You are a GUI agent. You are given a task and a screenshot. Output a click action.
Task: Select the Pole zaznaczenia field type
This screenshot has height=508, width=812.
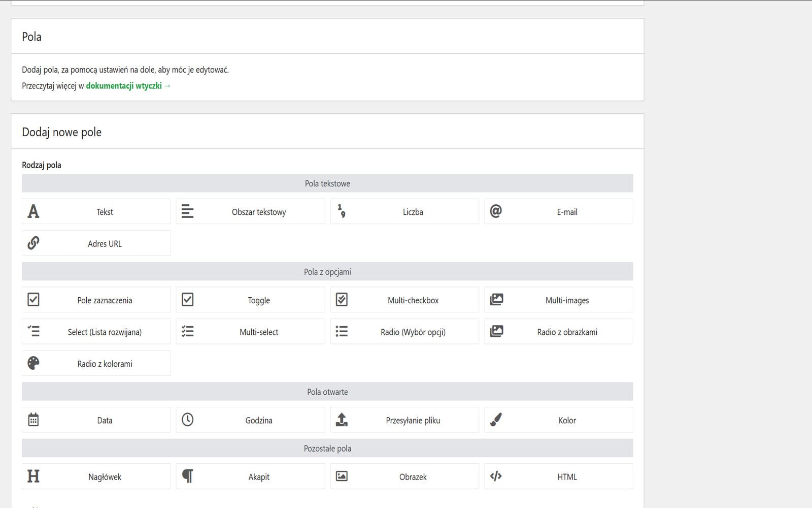coord(96,300)
